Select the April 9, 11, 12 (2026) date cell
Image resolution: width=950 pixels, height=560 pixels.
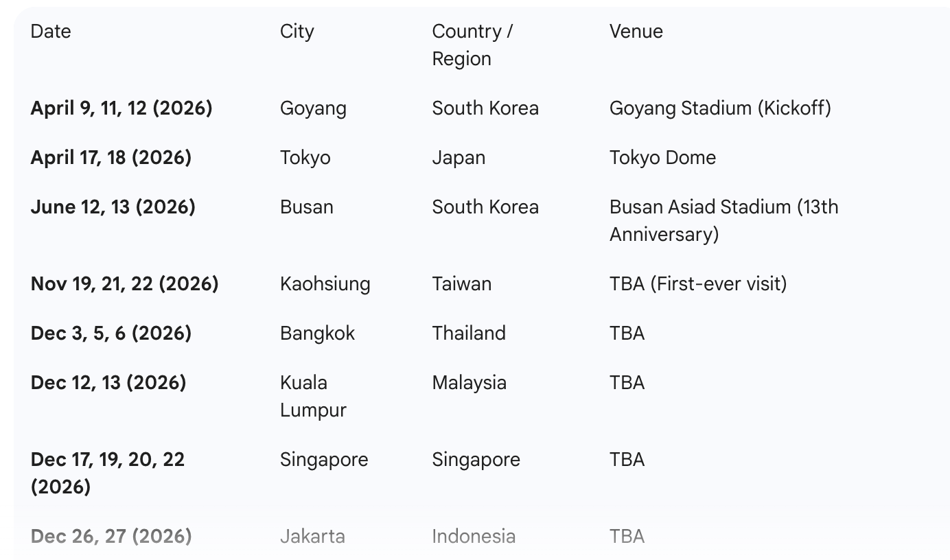click(121, 108)
